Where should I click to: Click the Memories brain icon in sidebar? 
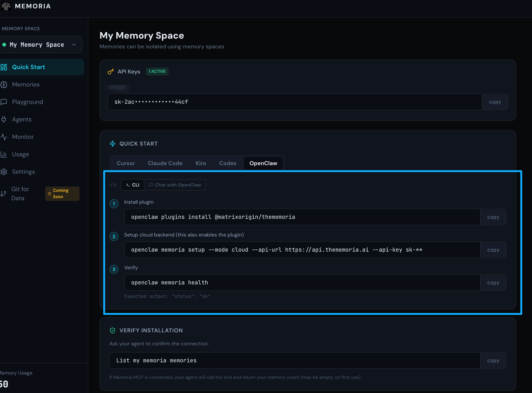[4, 84]
